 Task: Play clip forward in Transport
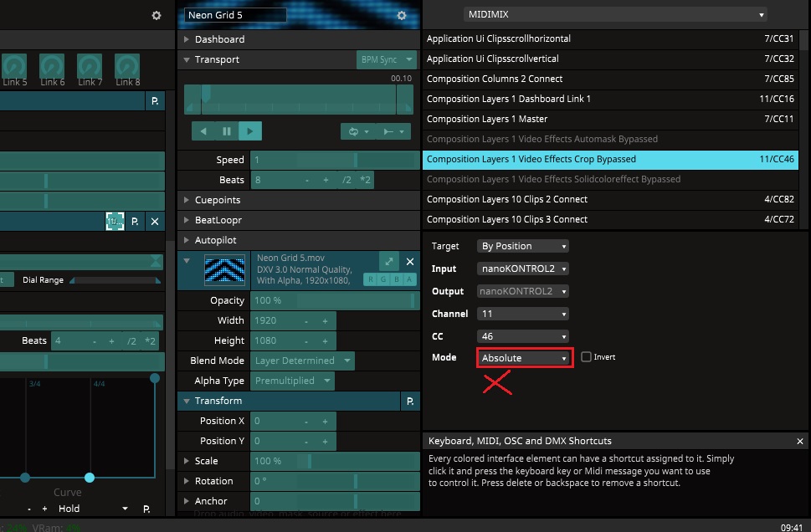(250, 131)
